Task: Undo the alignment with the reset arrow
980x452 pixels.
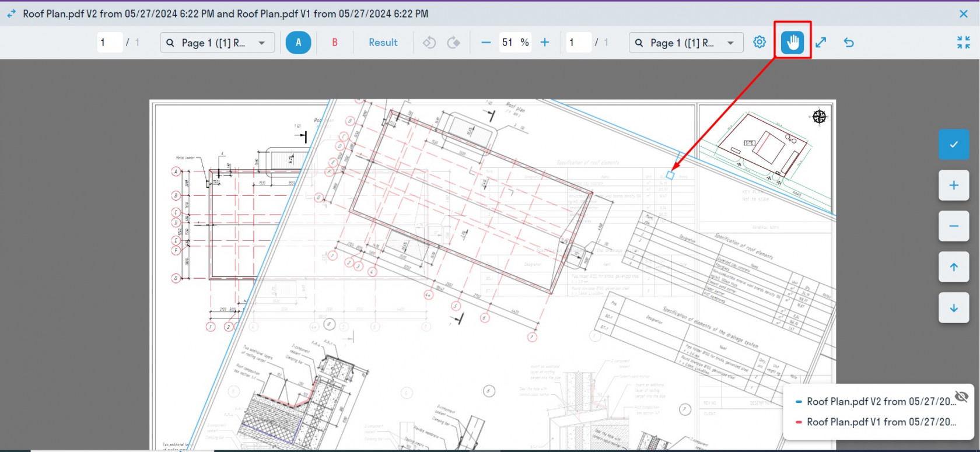Action: pyautogui.click(x=849, y=42)
